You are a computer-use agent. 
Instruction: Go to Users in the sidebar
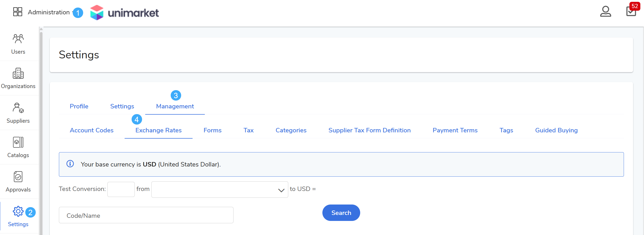(18, 44)
